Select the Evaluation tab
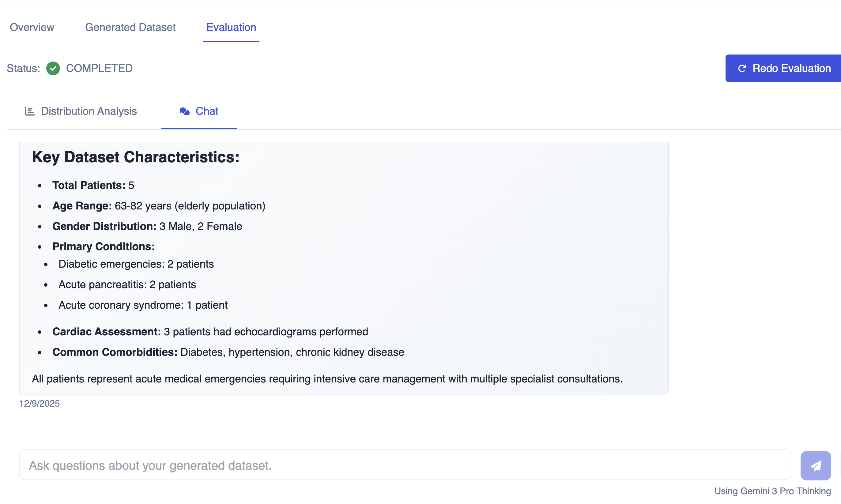 (231, 27)
